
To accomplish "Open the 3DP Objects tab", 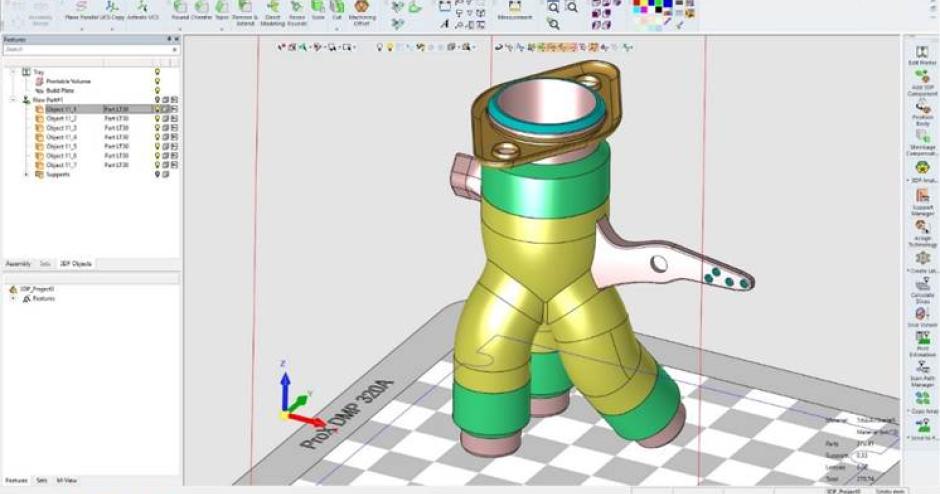I will pos(76,263).
